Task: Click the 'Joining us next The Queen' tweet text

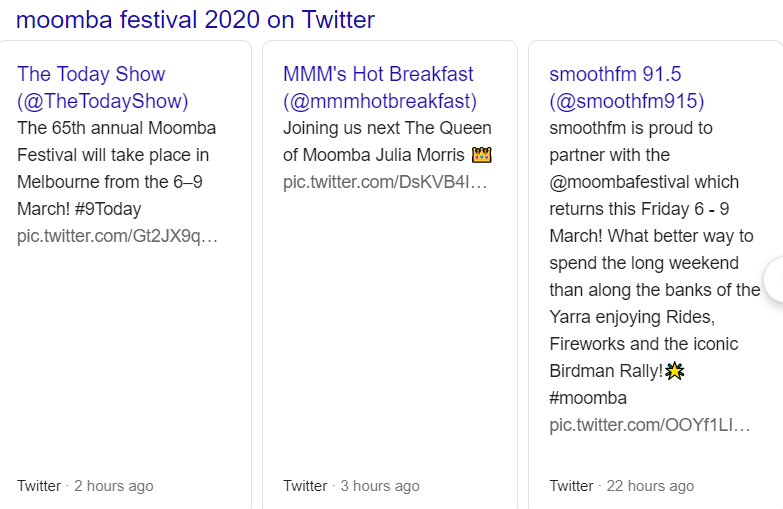Action: (x=387, y=141)
